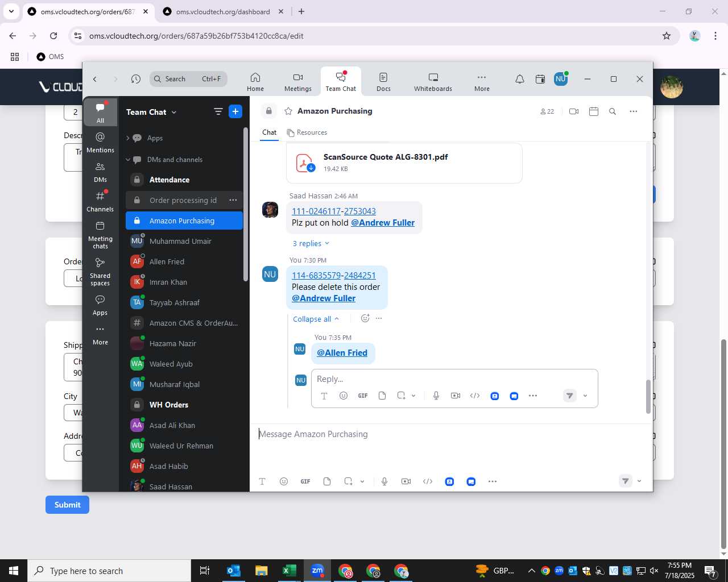Start video meeting with Amazon Purchasing channel
Image resolution: width=728 pixels, height=582 pixels.
(574, 111)
